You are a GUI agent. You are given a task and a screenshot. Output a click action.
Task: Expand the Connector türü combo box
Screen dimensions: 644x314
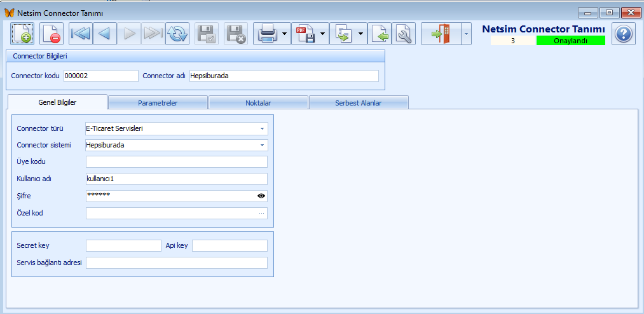(x=262, y=129)
